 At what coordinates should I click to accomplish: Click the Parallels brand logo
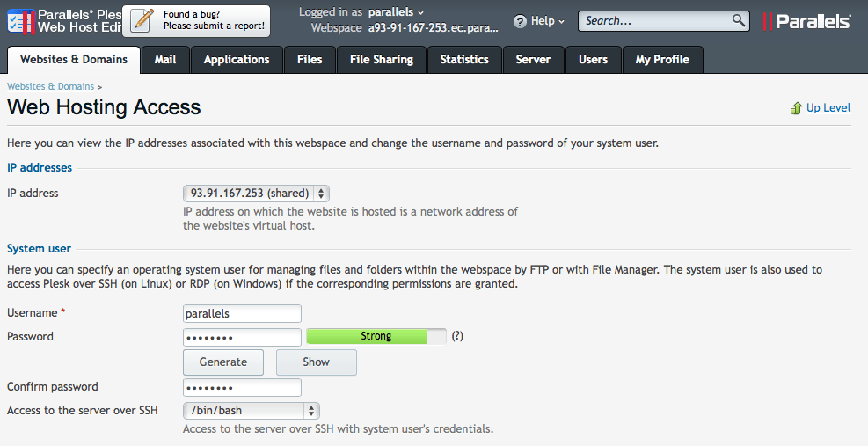point(807,21)
